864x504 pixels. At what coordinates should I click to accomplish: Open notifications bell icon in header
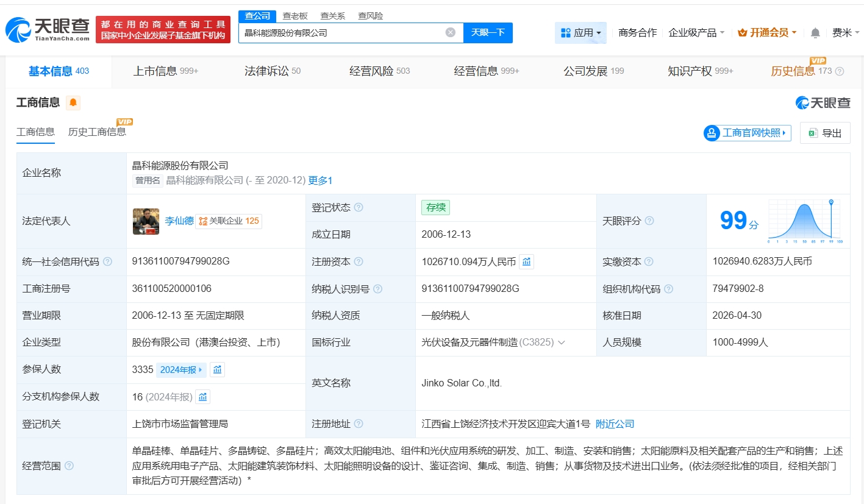click(x=815, y=33)
